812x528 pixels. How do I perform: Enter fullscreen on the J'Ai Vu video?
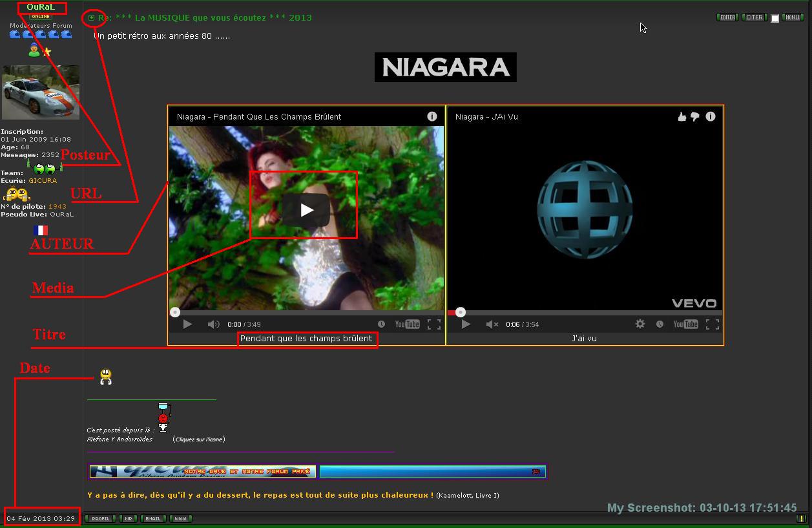click(713, 324)
